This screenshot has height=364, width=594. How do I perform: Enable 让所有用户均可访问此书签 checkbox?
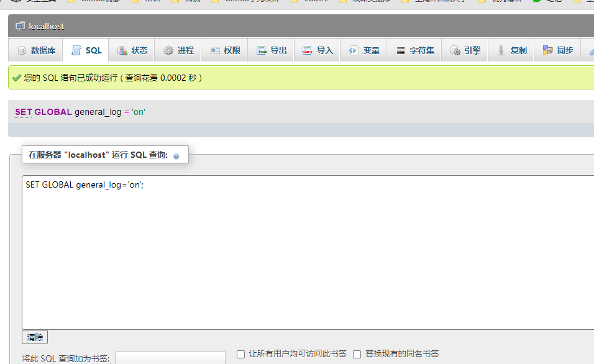pyautogui.click(x=240, y=354)
